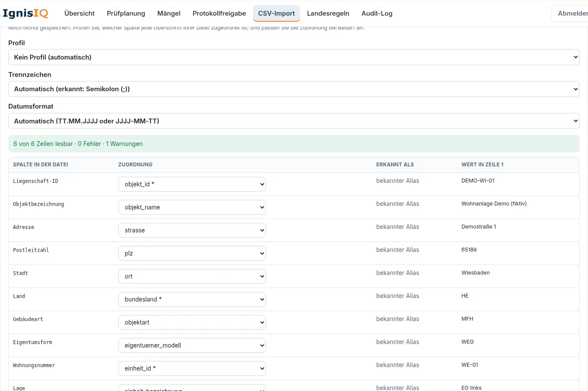This screenshot has width=588, height=391.
Task: Change mapping for Objektbezeichnung column
Action: click(x=192, y=207)
